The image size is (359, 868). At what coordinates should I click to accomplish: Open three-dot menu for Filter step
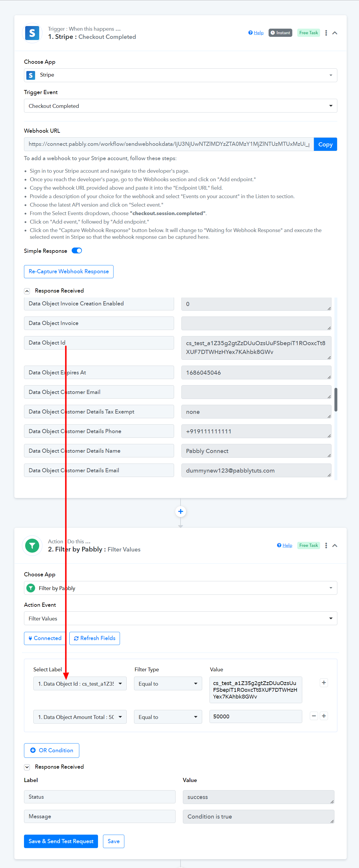coord(326,545)
